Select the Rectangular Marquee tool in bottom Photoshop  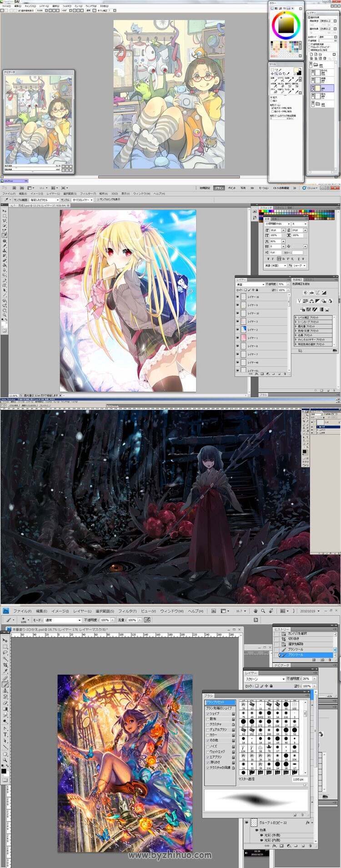pyautogui.click(x=5, y=646)
